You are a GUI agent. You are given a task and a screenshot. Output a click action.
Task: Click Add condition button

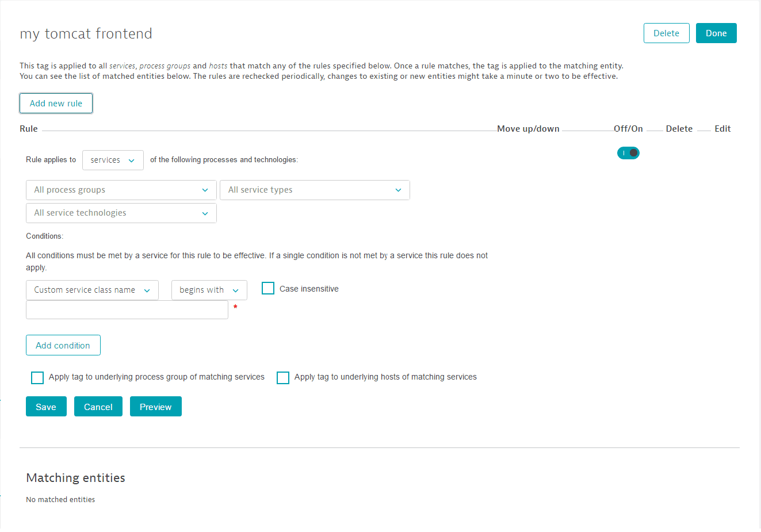tap(63, 345)
